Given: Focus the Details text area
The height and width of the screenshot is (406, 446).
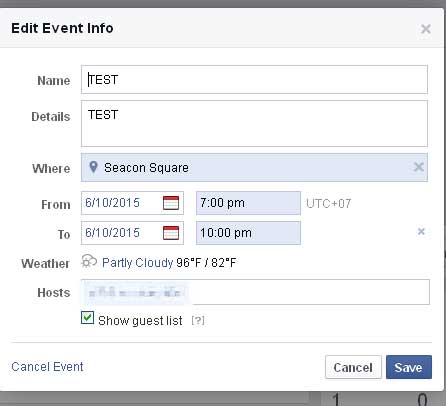Looking at the screenshot, I should pos(254,123).
